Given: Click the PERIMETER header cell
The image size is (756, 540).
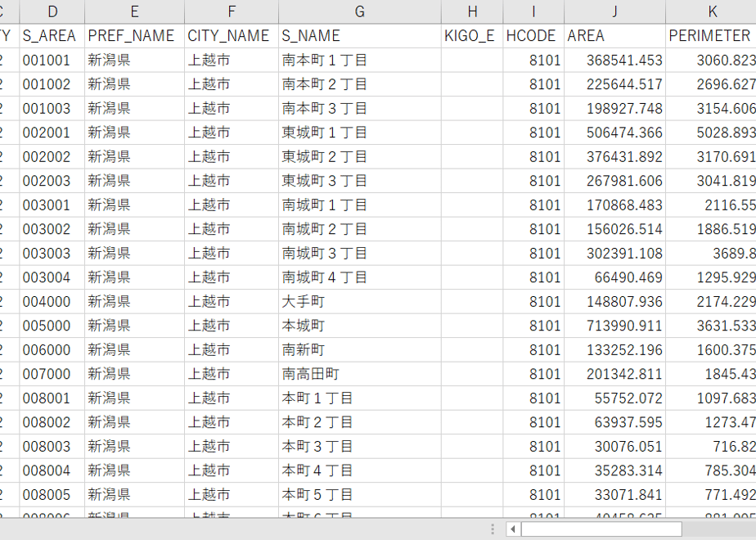Looking at the screenshot, I should [x=711, y=36].
